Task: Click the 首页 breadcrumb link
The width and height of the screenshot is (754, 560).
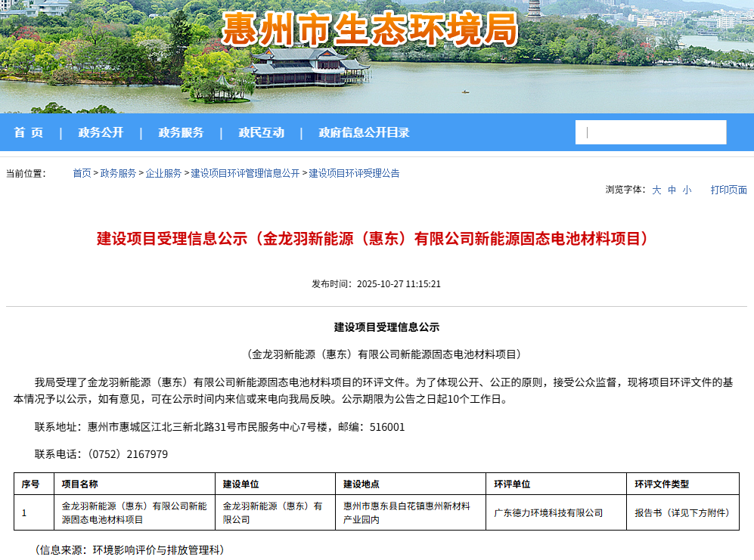Action: pos(82,173)
